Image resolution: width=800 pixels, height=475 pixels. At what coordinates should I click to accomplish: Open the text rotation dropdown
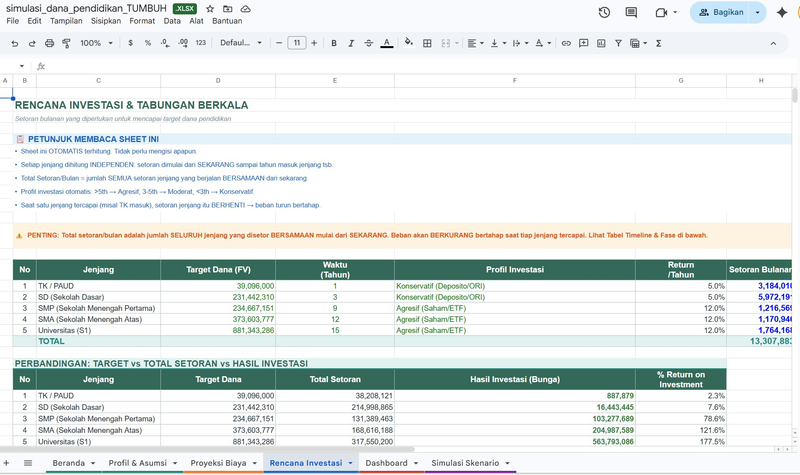pos(543,43)
